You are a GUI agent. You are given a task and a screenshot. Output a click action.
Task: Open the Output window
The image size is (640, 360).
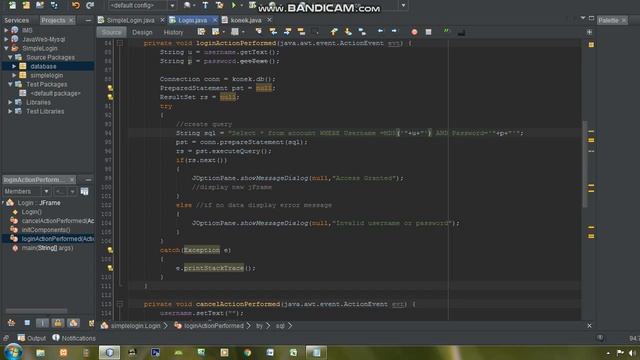[32, 338]
